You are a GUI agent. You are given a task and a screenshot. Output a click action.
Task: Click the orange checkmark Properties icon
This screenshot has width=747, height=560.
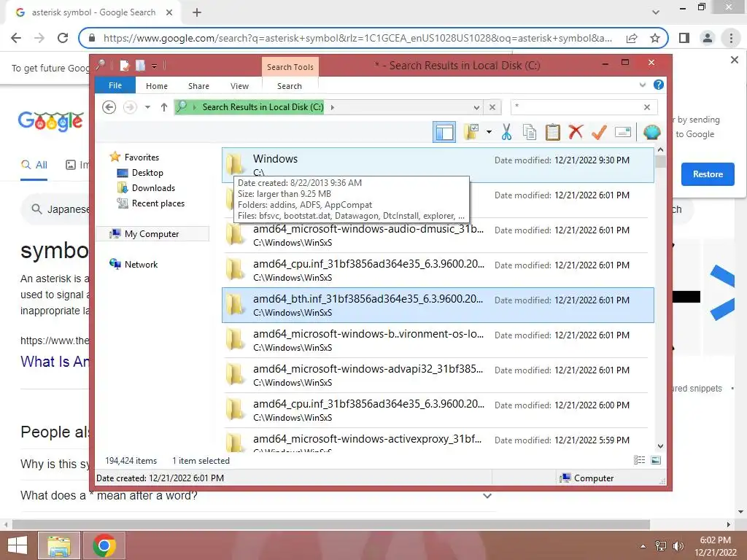(x=599, y=132)
